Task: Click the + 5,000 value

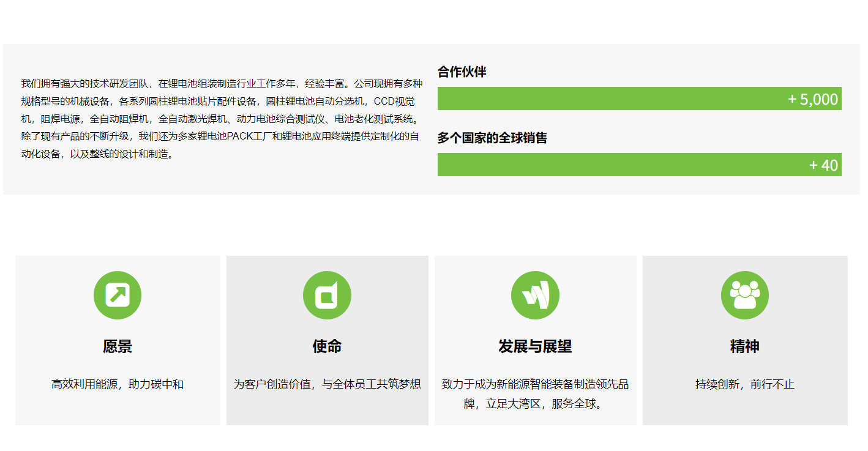Action: pos(813,99)
